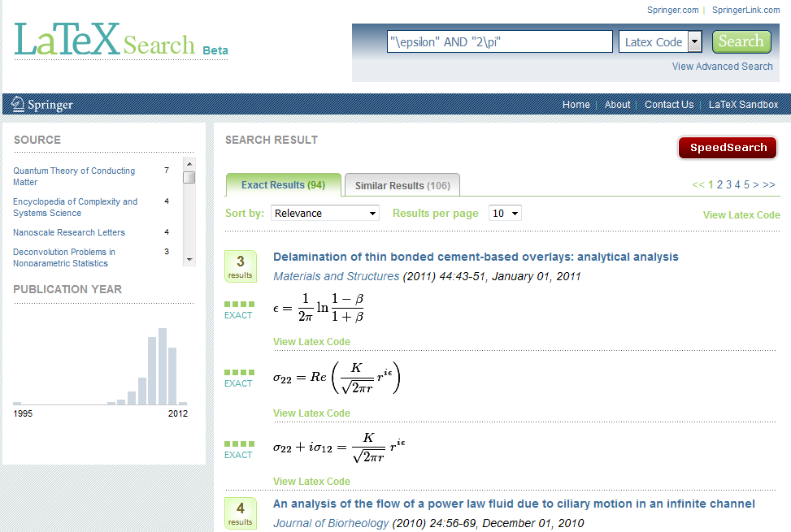Click the top-right View Latex Code link
The width and height of the screenshot is (791, 532).
741,215
